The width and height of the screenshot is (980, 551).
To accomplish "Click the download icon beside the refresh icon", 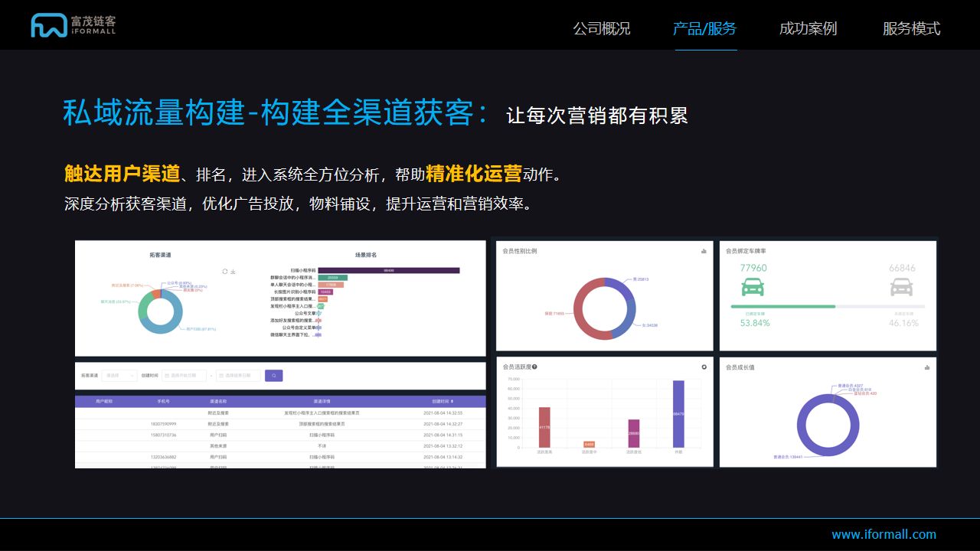I will point(233,270).
